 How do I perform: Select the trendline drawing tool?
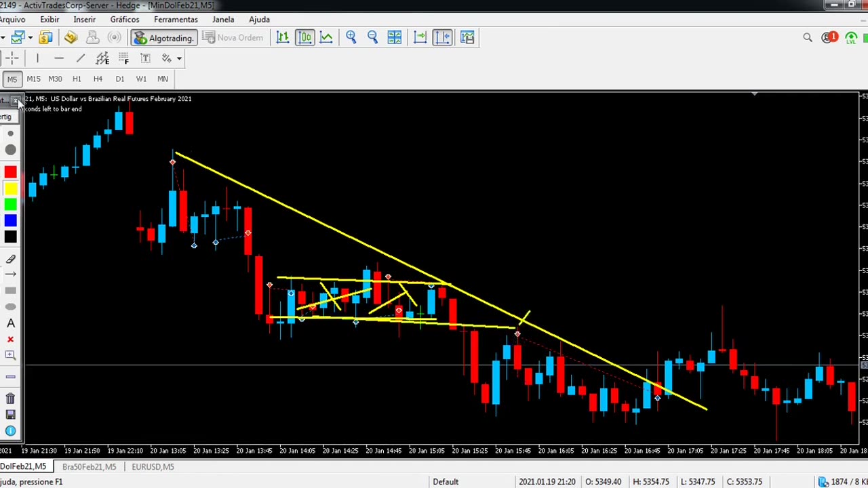tap(81, 58)
